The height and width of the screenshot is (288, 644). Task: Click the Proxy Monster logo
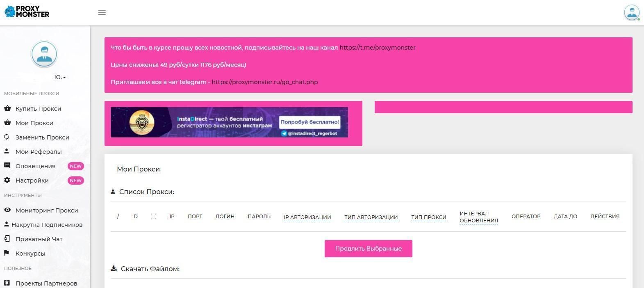[x=27, y=11]
